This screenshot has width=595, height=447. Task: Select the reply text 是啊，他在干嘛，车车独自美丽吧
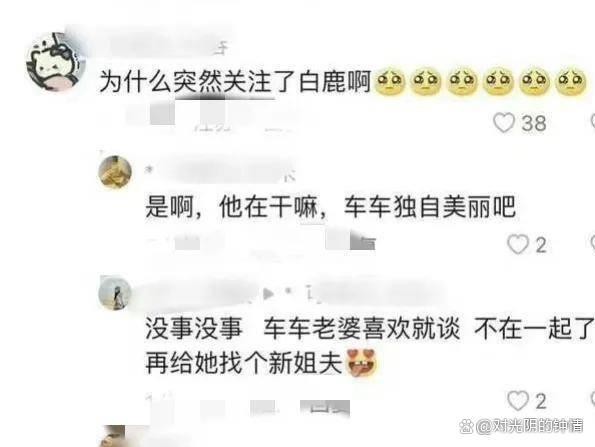[330, 206]
